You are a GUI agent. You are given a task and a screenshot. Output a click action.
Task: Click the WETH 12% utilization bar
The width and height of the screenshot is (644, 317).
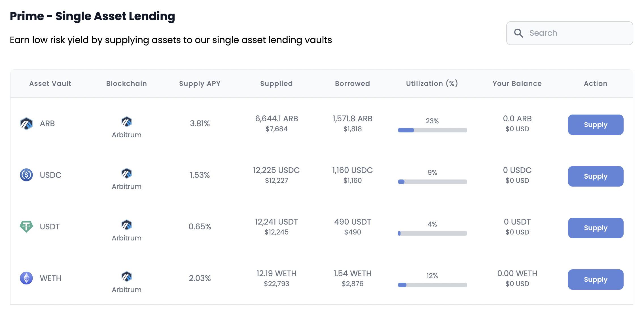tap(432, 285)
